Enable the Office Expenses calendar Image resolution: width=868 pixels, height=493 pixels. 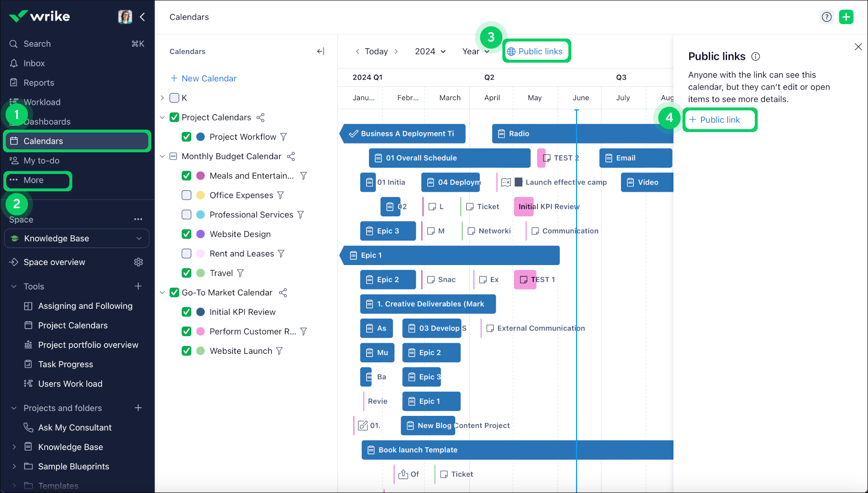186,195
